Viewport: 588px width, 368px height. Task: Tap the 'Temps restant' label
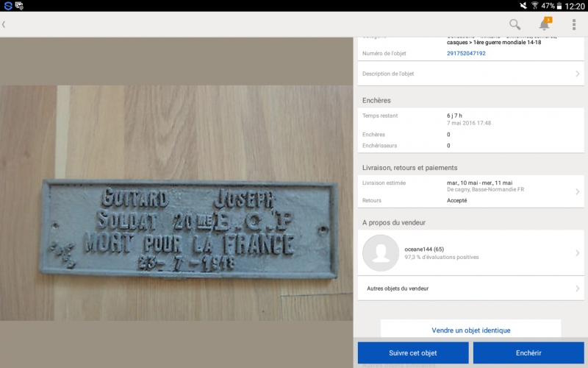point(380,116)
